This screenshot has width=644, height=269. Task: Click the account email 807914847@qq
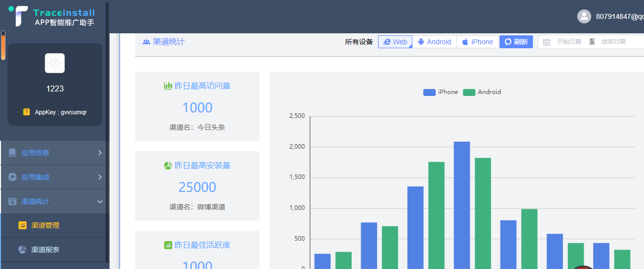click(x=620, y=16)
